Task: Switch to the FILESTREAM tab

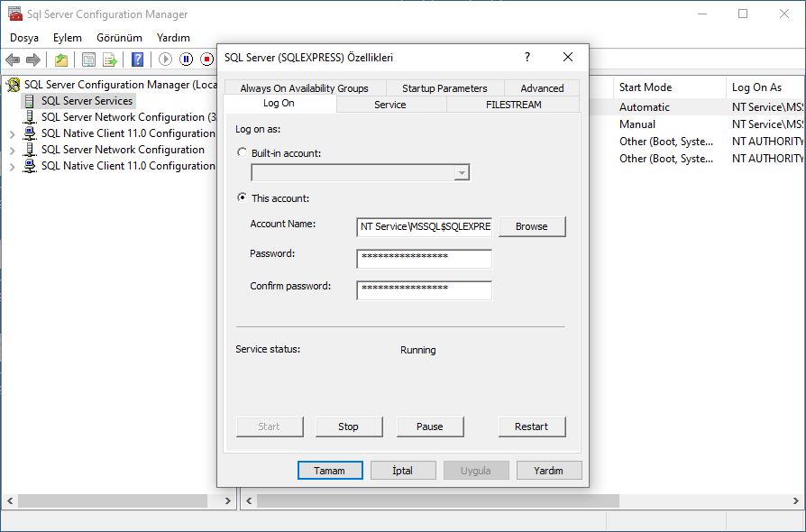Action: [514, 105]
